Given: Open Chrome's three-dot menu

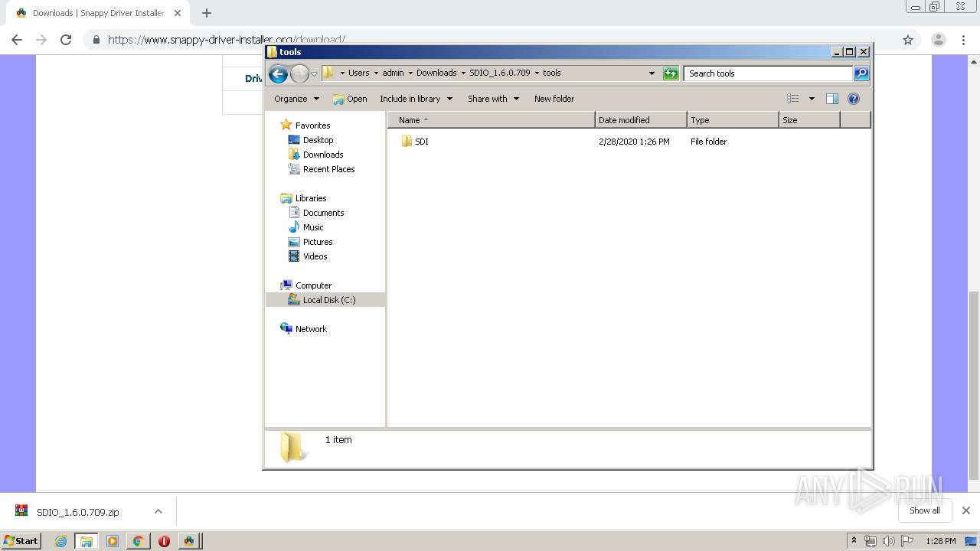Looking at the screenshot, I should pos(963,40).
